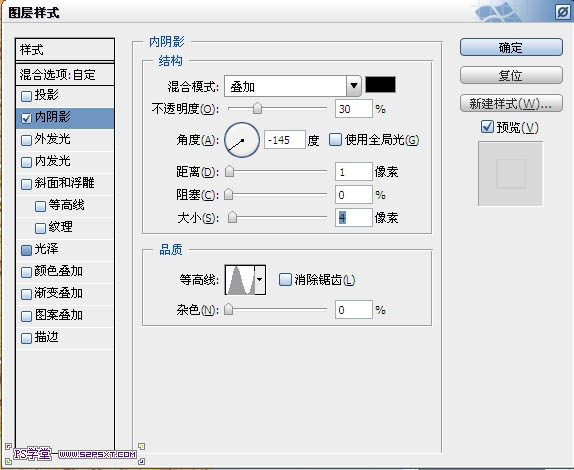Click the 杂色 noise value field

[x=354, y=310]
